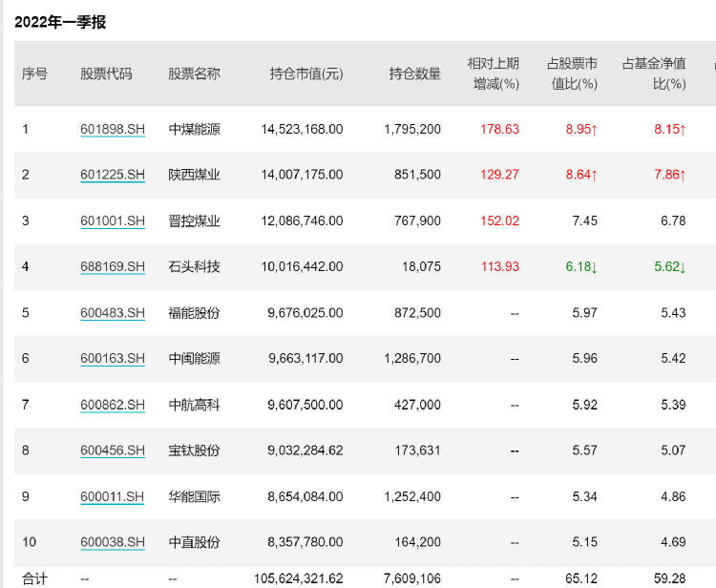Click market value 10,016,442.00
The height and width of the screenshot is (588, 716).
302,266
